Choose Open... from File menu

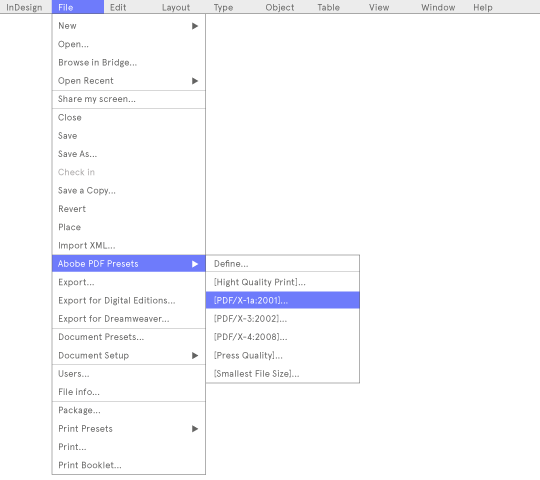[129, 44]
